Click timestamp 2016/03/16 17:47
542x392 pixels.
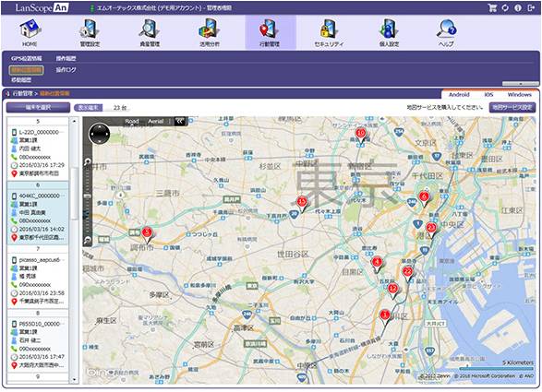(42, 356)
